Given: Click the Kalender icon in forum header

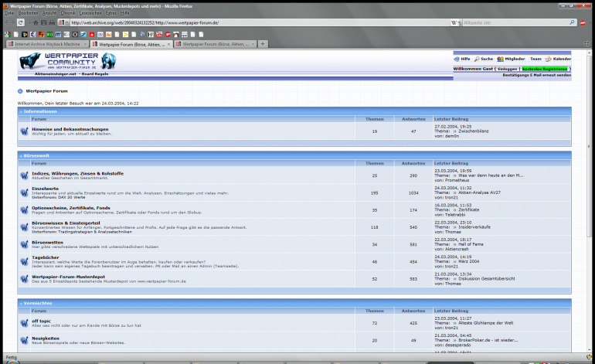Looking at the screenshot, I should click(x=549, y=60).
